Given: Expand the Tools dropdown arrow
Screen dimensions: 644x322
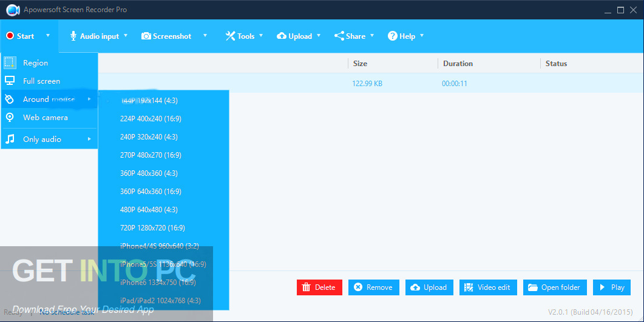Looking at the screenshot, I should click(261, 36).
